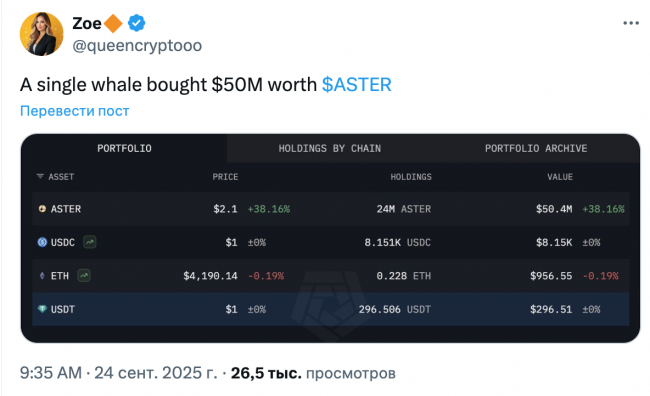Screen dimensions: 650x396
Task: Switch to the PORTFOLIO tab
Action: [x=124, y=148]
